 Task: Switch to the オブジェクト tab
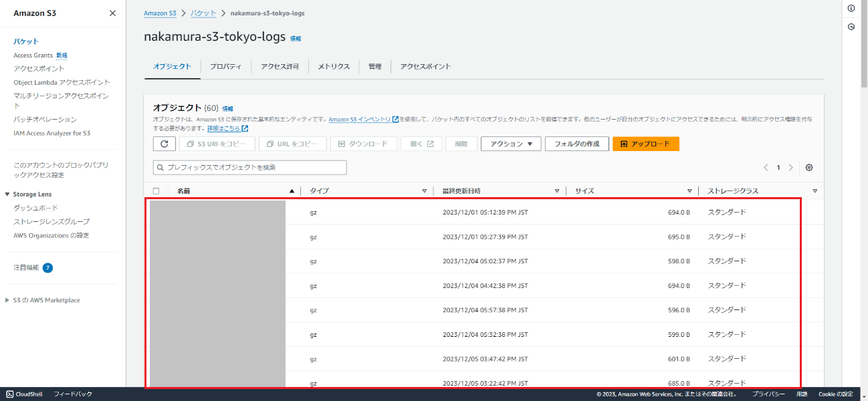[172, 66]
